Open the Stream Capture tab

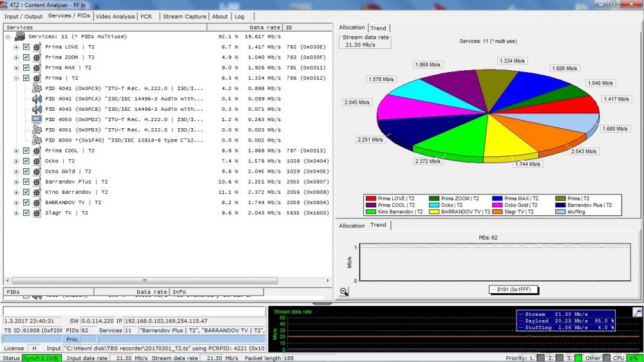pyautogui.click(x=184, y=17)
